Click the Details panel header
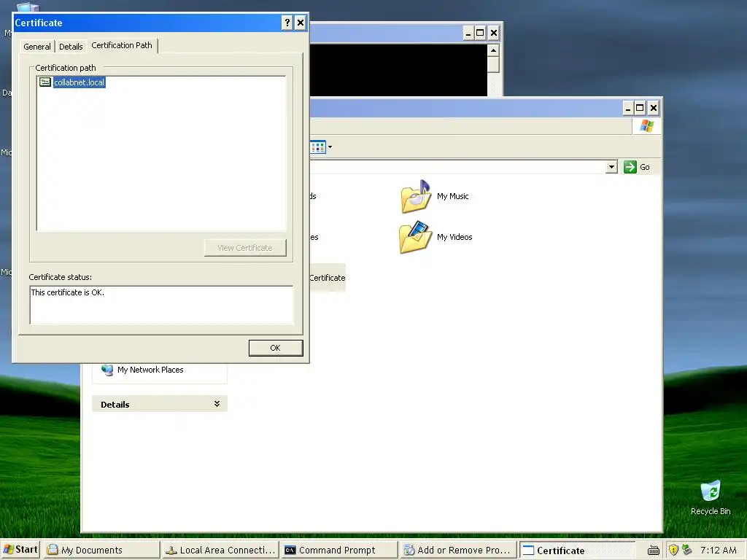747x560 pixels. pyautogui.click(x=160, y=404)
